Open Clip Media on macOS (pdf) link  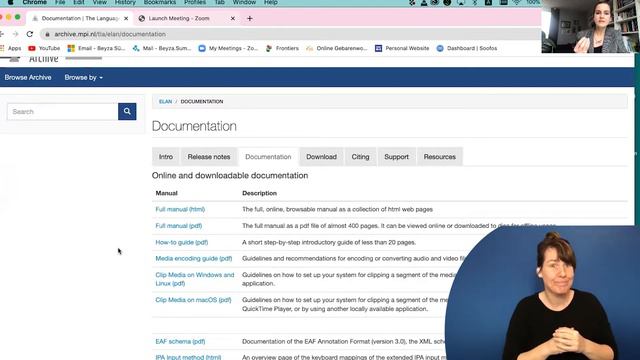[193, 300]
